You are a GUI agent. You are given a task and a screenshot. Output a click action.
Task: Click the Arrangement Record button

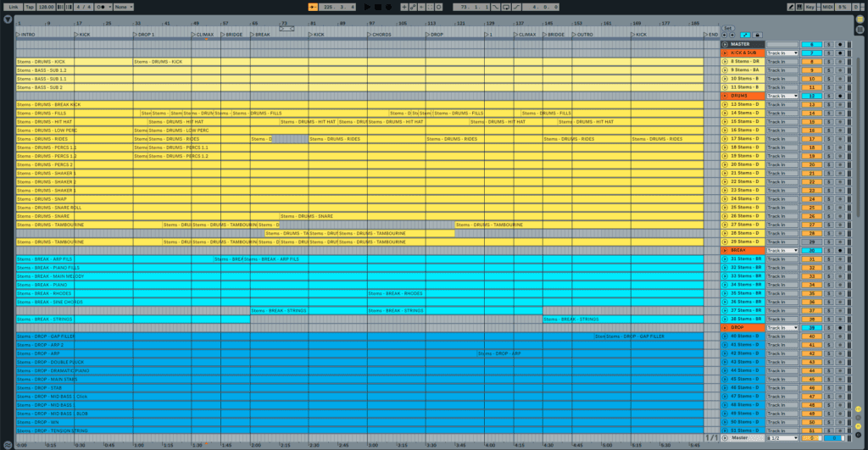tap(388, 7)
